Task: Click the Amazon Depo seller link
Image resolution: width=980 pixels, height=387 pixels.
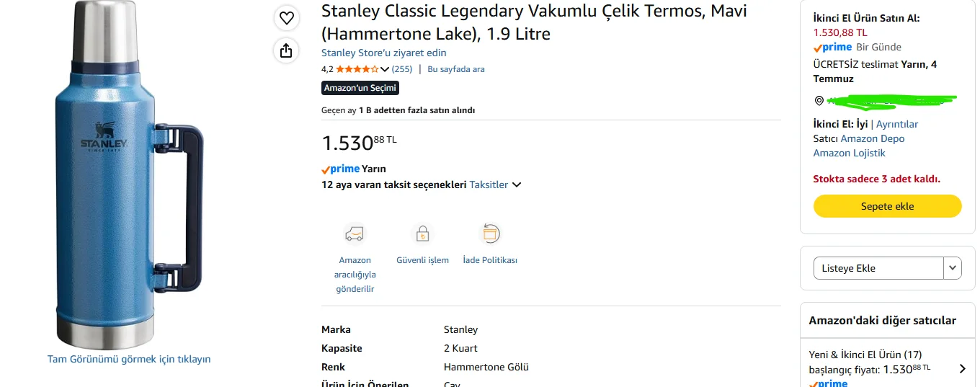Action: click(x=873, y=138)
